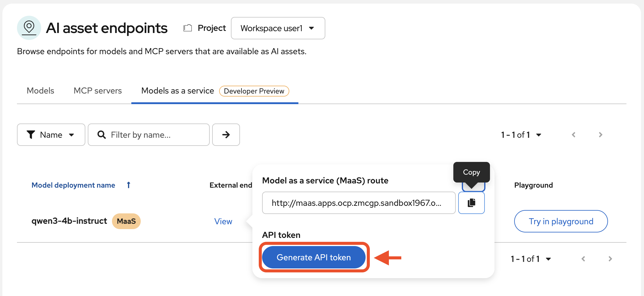644x296 pixels.
Task: Go to previous page in bottom pagination
Action: 583,259
